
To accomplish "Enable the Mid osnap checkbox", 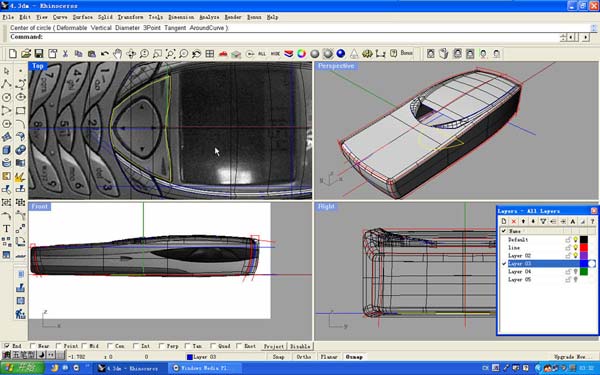I will (84, 346).
